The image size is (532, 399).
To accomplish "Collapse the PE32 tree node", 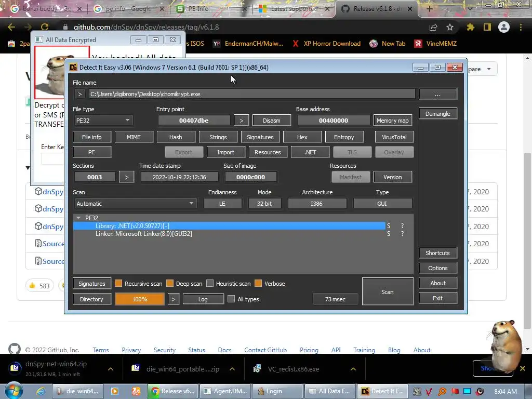I will [78, 218].
